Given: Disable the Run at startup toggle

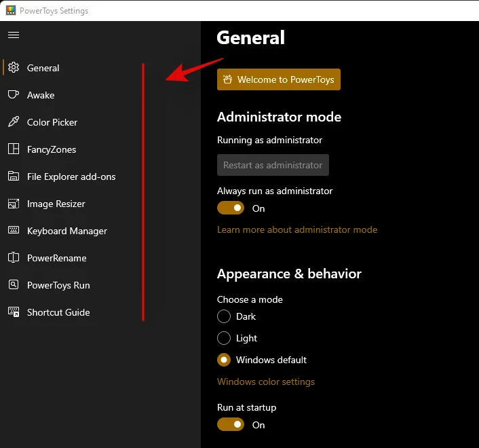Looking at the screenshot, I should 231,425.
